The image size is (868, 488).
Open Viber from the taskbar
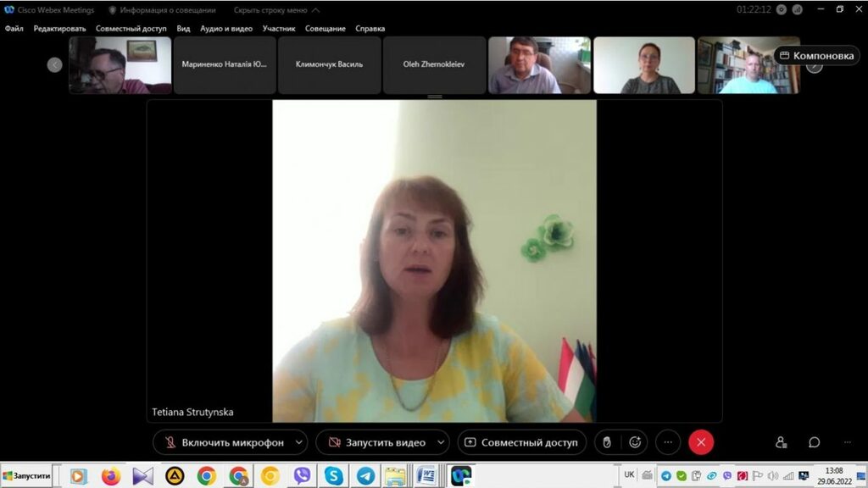(x=302, y=476)
